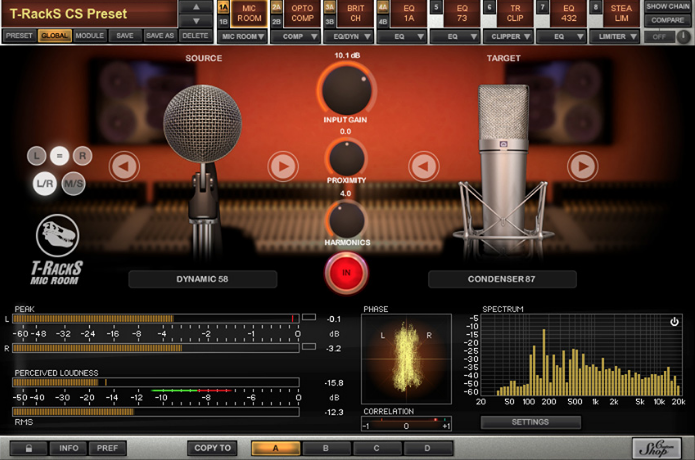Select slot 4B
695x460 pixels.
click(x=383, y=21)
